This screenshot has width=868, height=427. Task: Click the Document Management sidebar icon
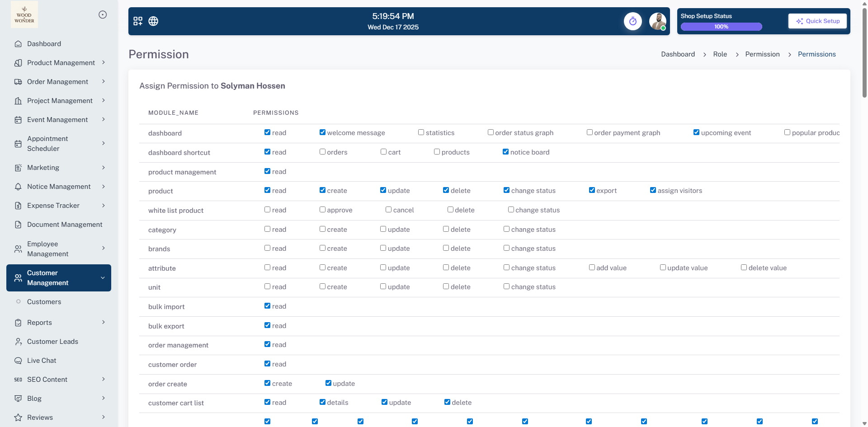(x=18, y=225)
